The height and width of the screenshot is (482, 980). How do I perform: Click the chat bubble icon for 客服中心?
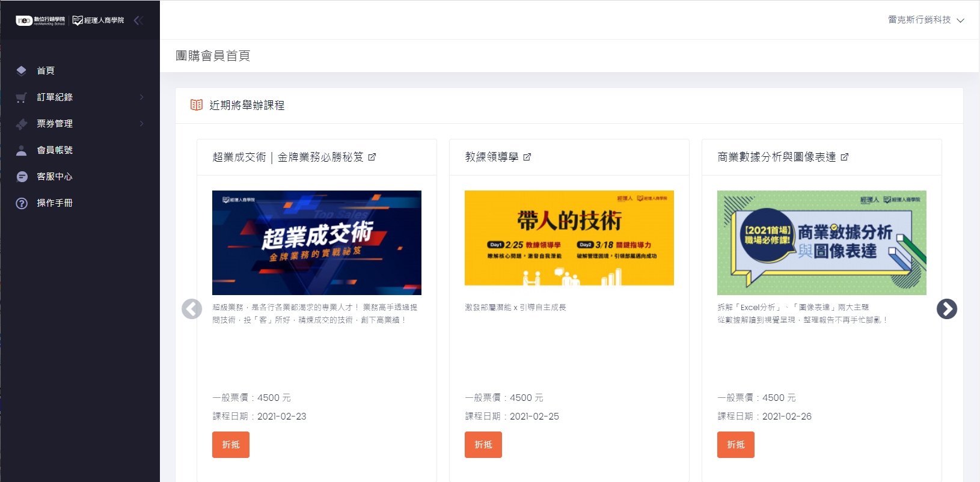click(x=22, y=177)
